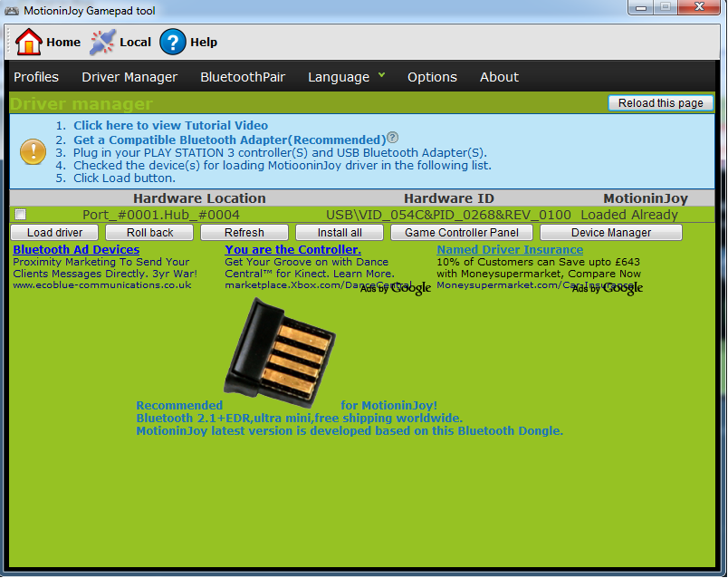728x578 pixels.
Task: Click the Bluetooth 2.1+EDR free shipping text
Action: (x=299, y=419)
